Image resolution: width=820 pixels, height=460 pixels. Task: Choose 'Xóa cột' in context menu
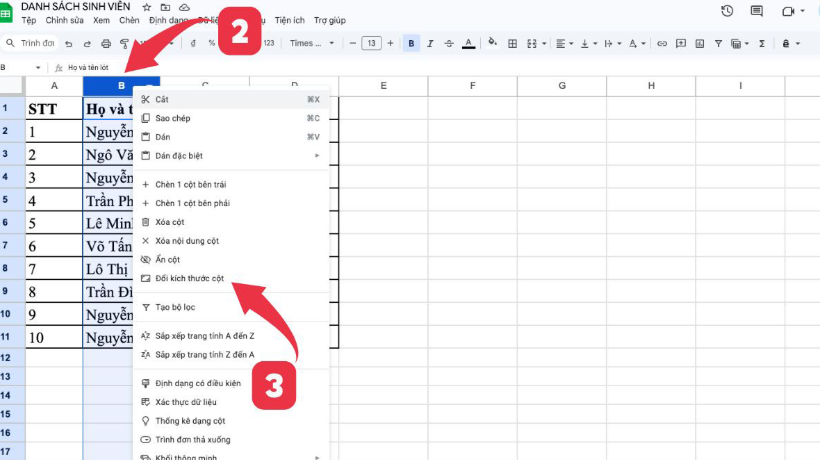point(172,222)
